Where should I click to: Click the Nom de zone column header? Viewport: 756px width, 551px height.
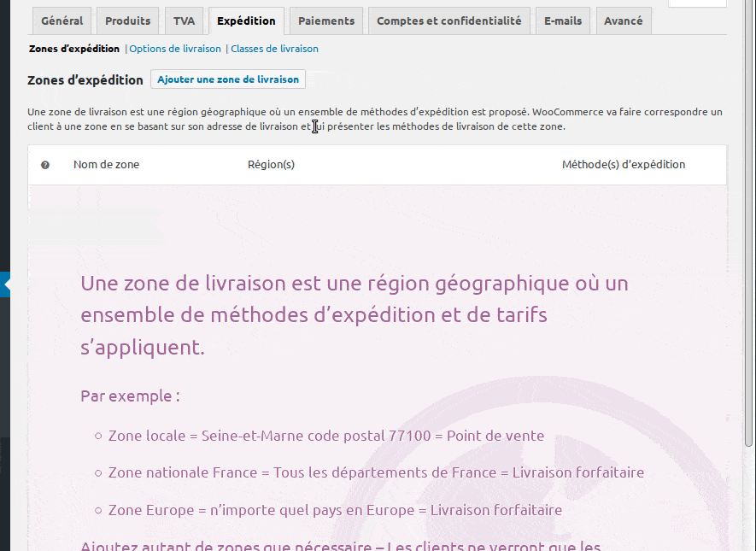pyautogui.click(x=106, y=164)
